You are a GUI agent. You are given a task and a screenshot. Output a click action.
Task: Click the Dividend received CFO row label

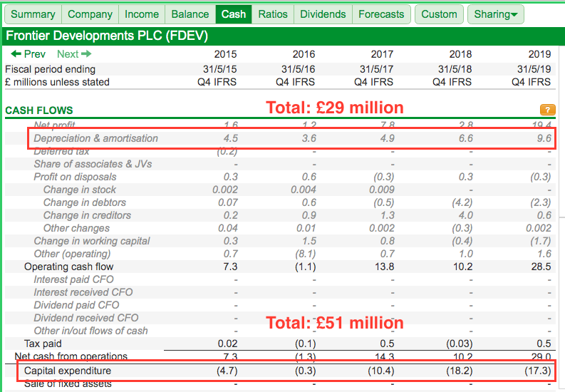[86, 318]
